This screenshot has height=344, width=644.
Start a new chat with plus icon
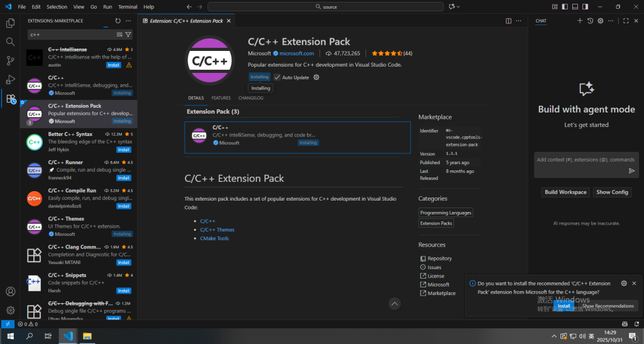tap(579, 21)
